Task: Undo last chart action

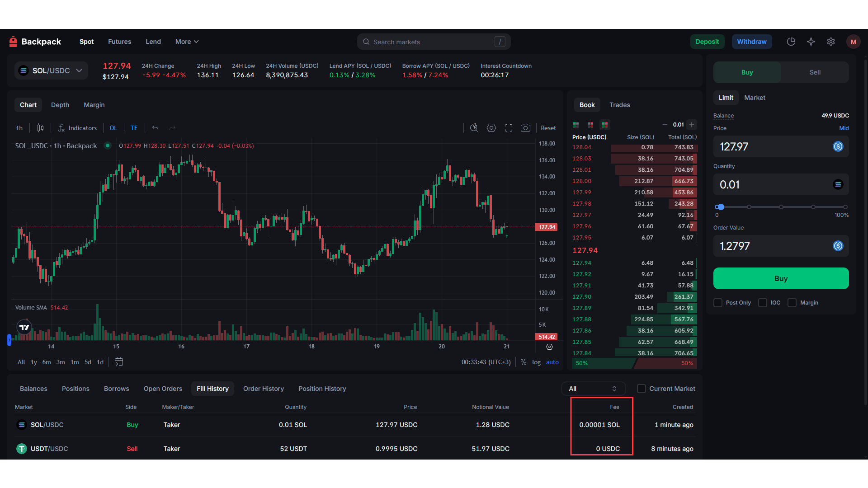Action: 155,128
